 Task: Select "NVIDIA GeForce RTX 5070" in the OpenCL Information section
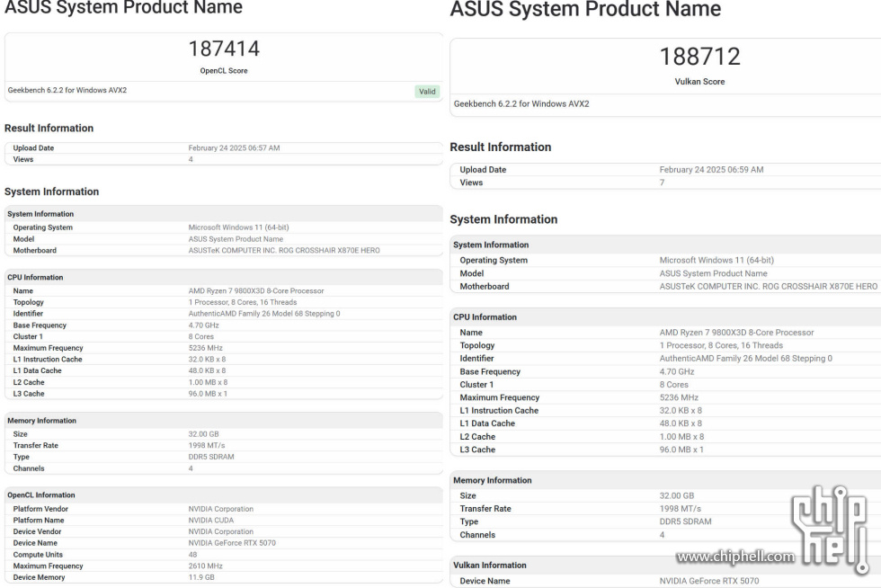232,544
